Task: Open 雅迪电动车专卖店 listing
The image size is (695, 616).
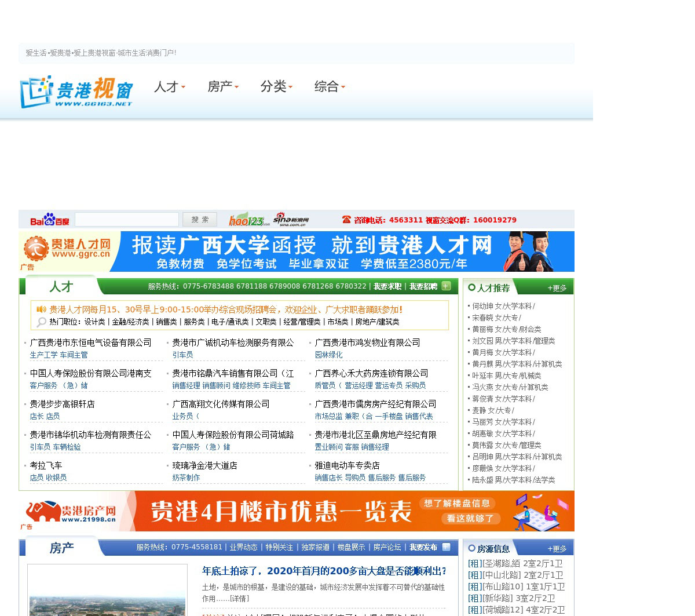Action: [x=347, y=466]
